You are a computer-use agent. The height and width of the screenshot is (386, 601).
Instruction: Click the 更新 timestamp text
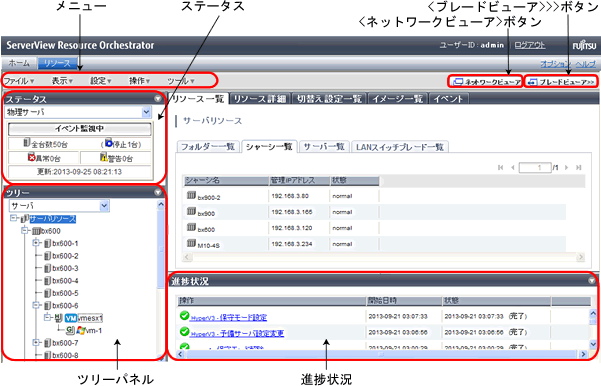79,172
